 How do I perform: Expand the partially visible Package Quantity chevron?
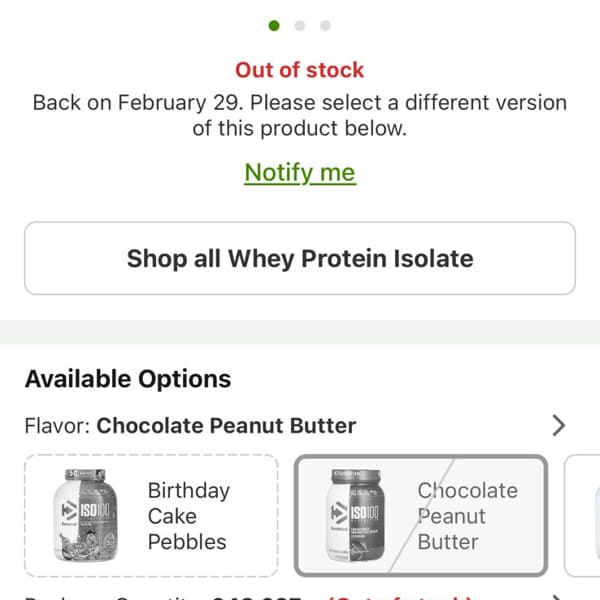[x=559, y=598]
